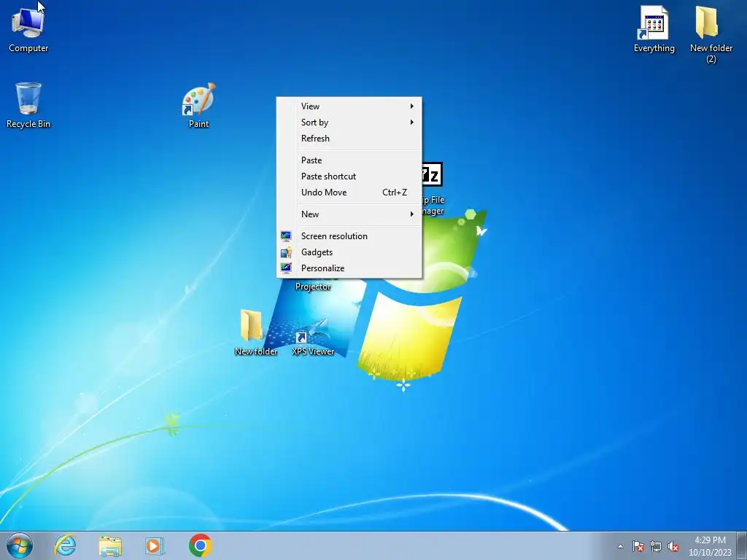
Task: Choose Paste from the context menu
Action: coord(349,160)
